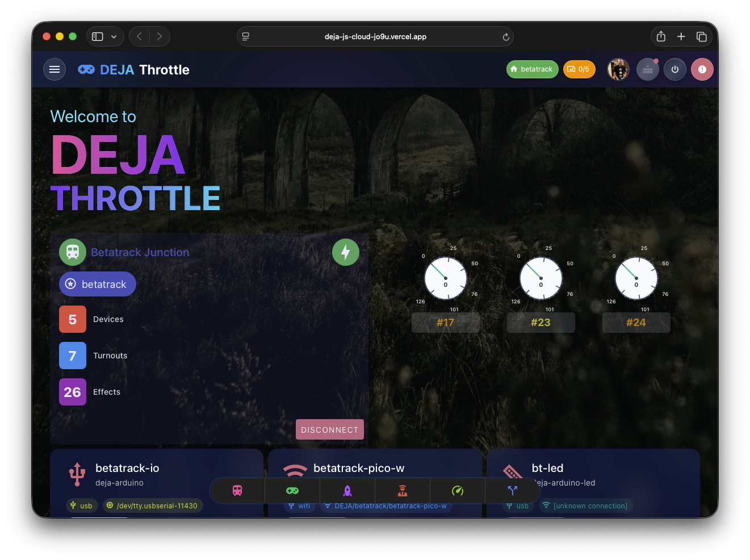Click the DISCONNECT button
750x560 pixels.
330,429
